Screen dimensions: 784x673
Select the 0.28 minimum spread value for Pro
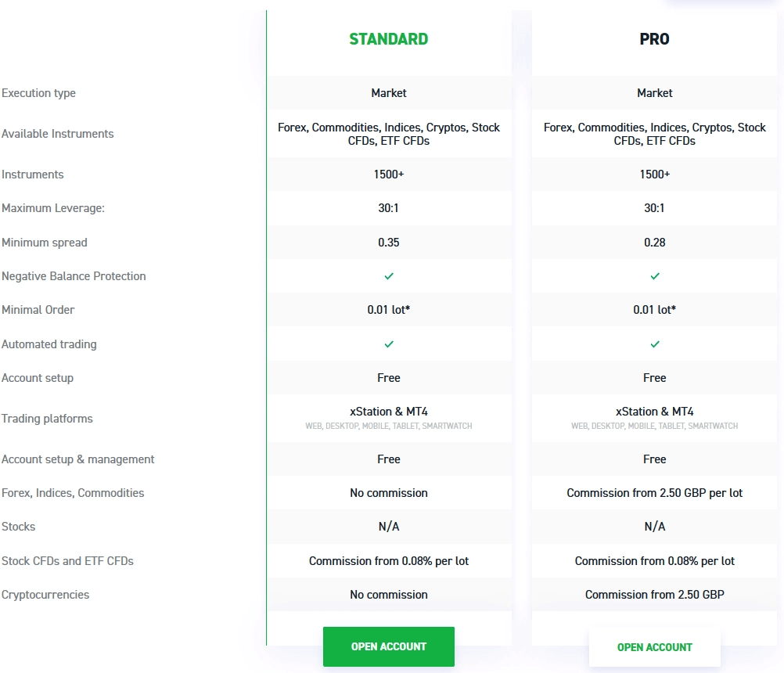point(654,242)
